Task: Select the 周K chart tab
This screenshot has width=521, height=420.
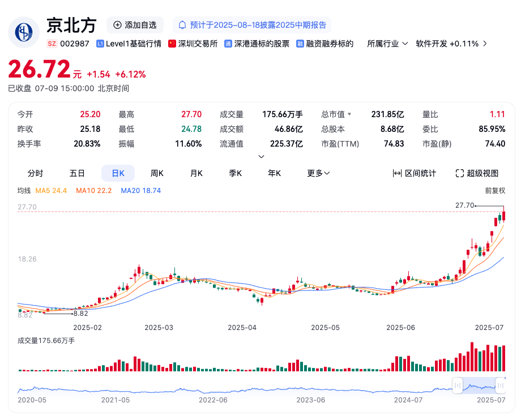Action: 157,173
